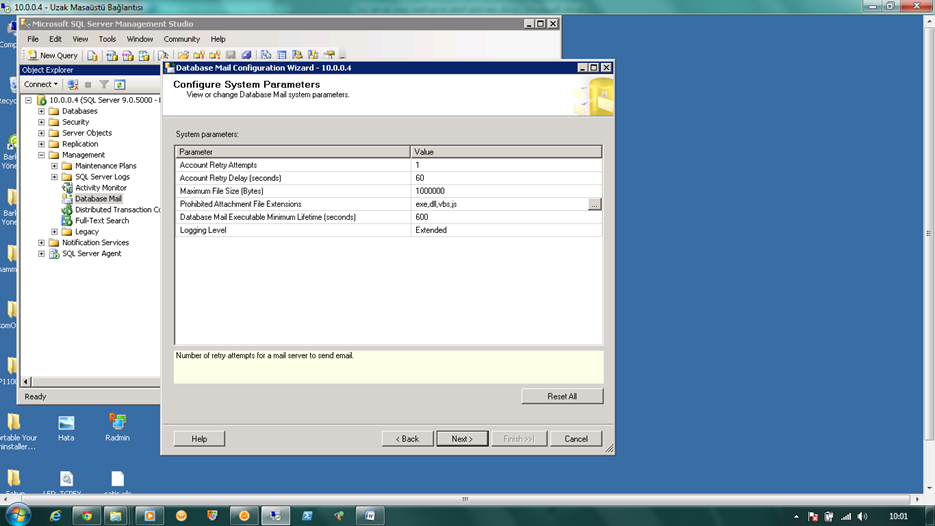Select Distributed Transaction Coordinator node
This screenshot has height=526, width=935.
click(117, 210)
